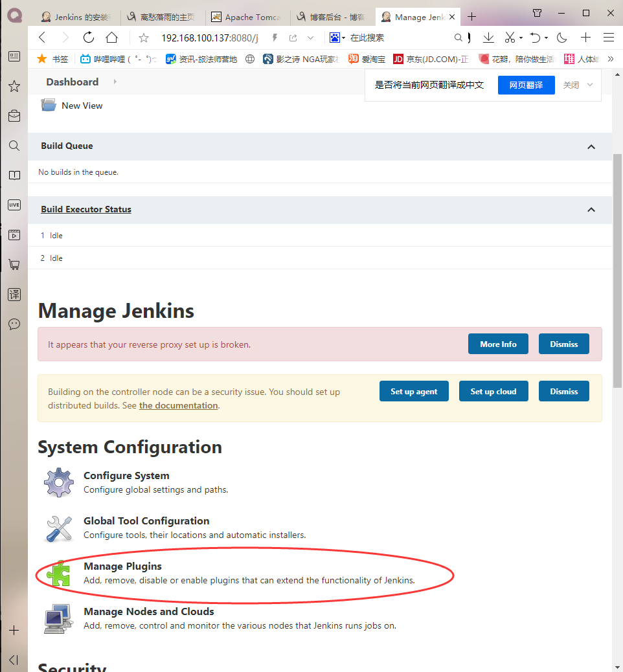
Task: Open the sidebar video player icon
Action: click(14, 234)
